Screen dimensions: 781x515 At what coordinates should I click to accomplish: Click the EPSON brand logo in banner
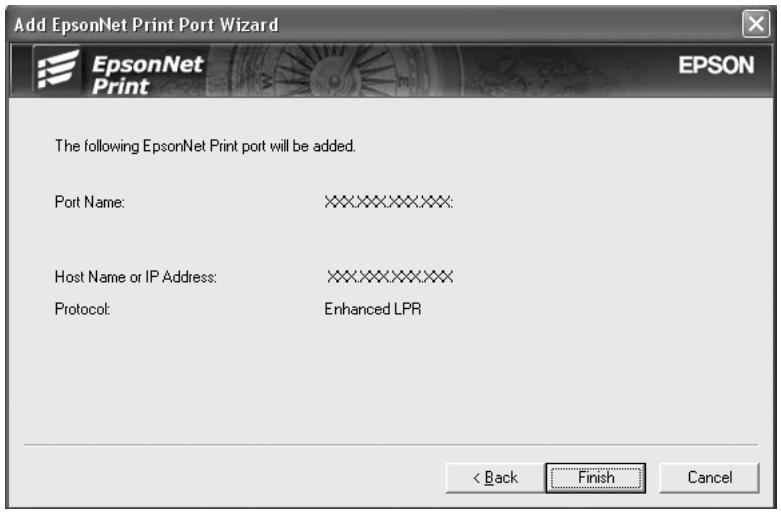tap(716, 65)
